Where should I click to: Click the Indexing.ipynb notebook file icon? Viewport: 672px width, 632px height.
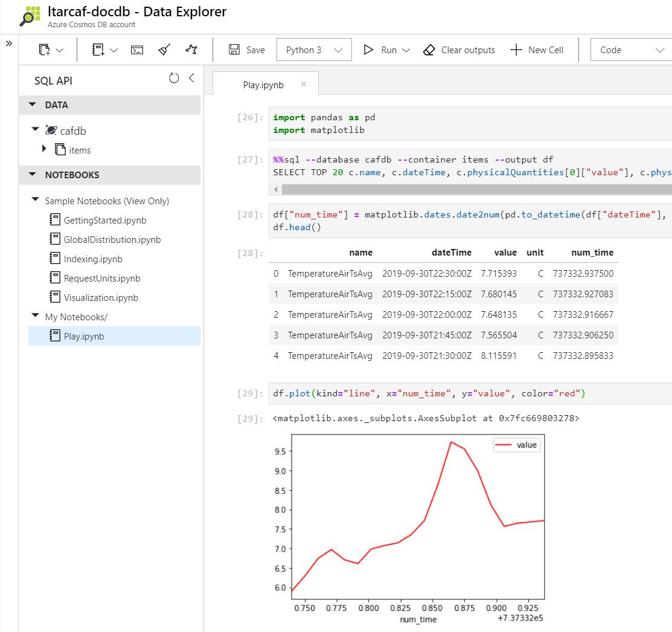(54, 258)
